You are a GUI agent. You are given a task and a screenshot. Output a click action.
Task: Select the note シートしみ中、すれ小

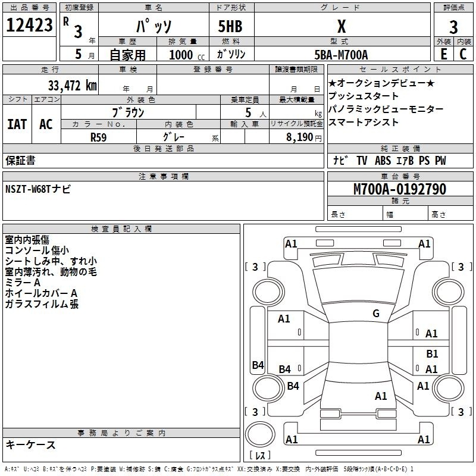pos(51,261)
